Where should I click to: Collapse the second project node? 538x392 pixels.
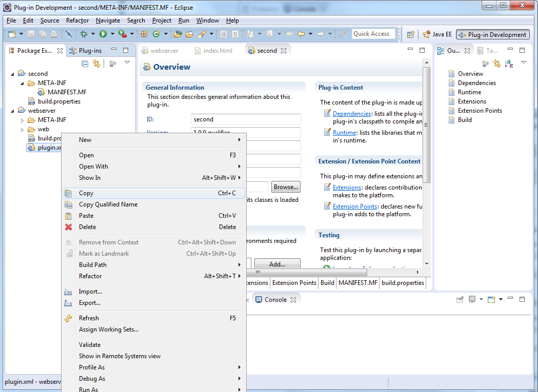pos(13,74)
